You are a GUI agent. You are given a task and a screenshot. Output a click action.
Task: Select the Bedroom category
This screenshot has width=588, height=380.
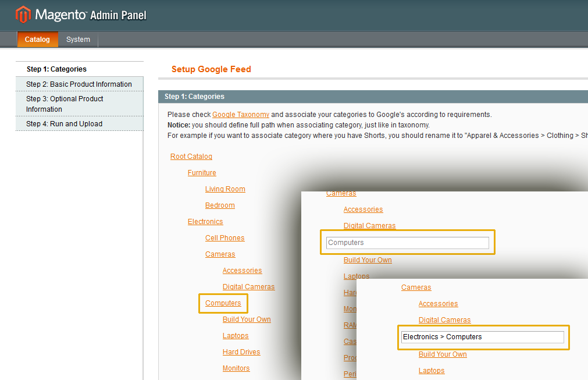point(220,205)
